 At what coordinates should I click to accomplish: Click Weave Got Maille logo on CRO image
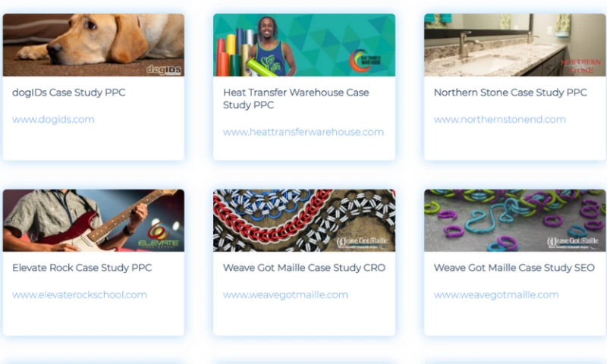point(362,243)
